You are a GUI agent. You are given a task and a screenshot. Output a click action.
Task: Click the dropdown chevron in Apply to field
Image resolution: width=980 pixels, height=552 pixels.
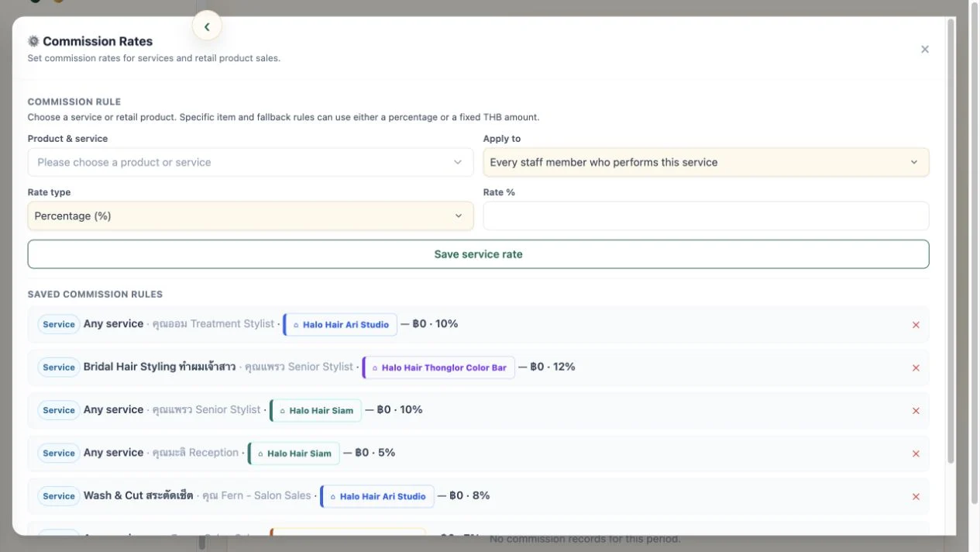click(x=914, y=162)
